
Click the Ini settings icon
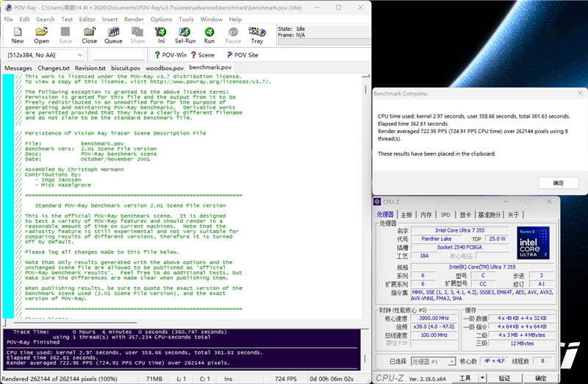point(161,35)
